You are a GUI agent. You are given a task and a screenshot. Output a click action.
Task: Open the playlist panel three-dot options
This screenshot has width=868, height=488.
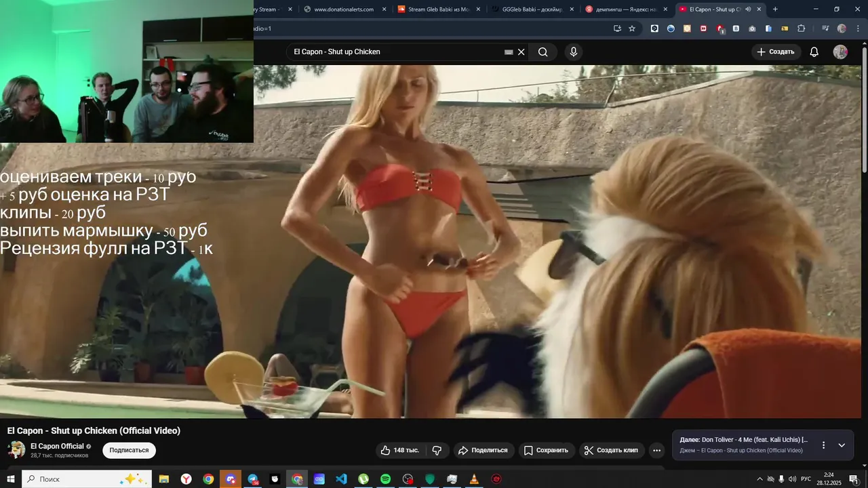824,445
